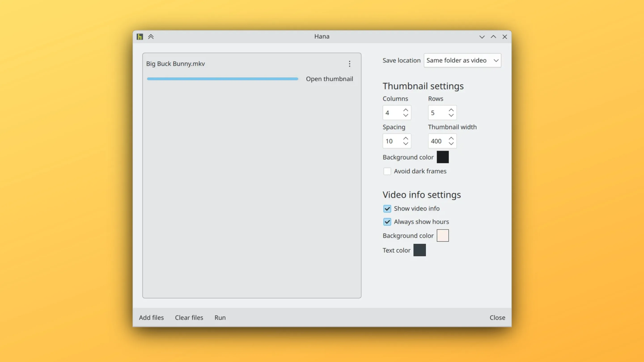Click the Hana application icon in the titlebar
Viewport: 644px width, 362px height.
tap(140, 36)
